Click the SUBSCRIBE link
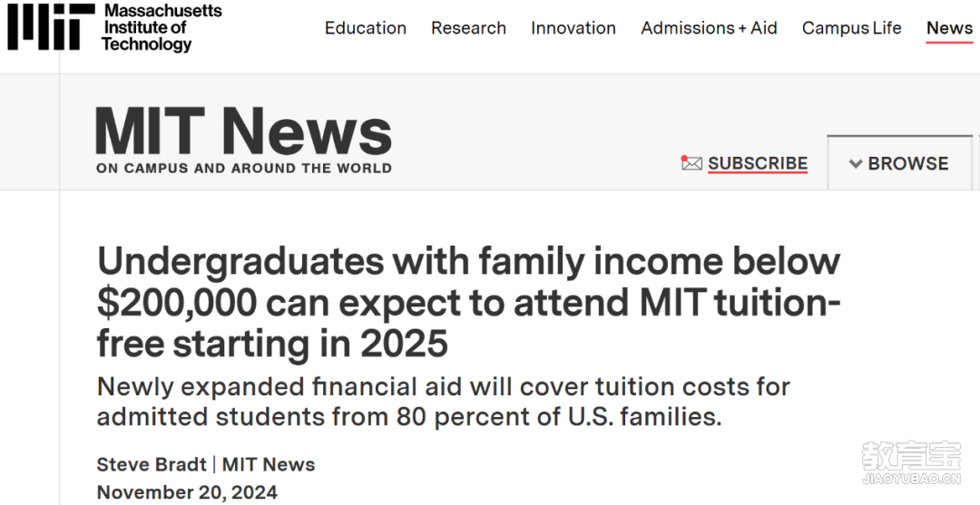The height and width of the screenshot is (505, 980). [758, 164]
